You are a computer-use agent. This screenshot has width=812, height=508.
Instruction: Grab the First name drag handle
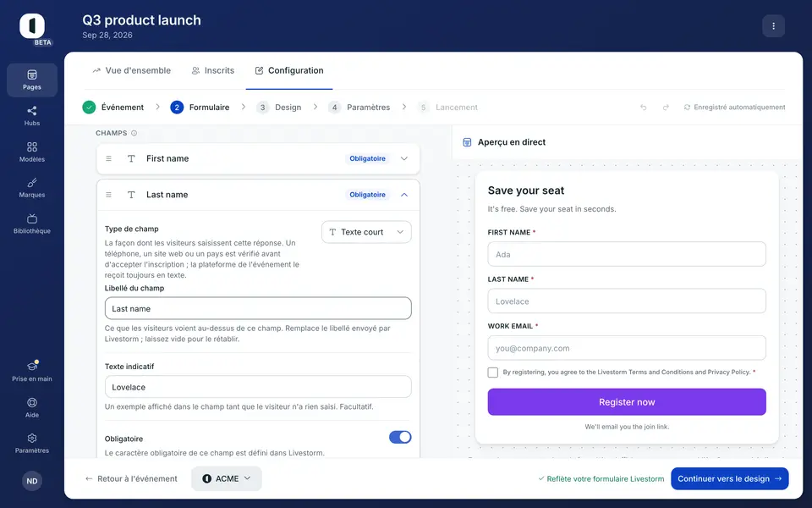click(109, 158)
